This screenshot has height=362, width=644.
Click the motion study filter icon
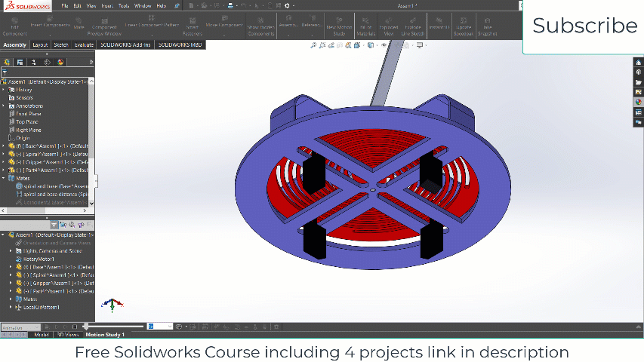54,225
